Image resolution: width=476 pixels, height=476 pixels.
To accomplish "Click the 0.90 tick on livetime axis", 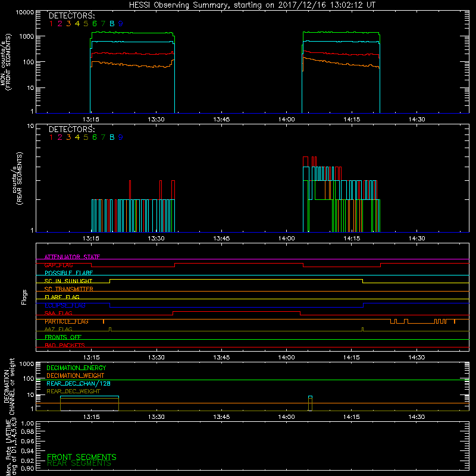I will [27, 468].
